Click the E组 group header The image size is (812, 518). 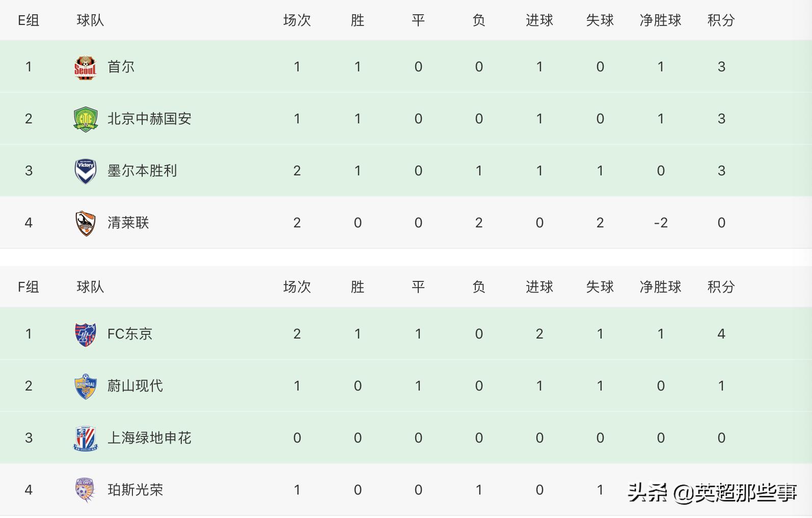tap(29, 20)
